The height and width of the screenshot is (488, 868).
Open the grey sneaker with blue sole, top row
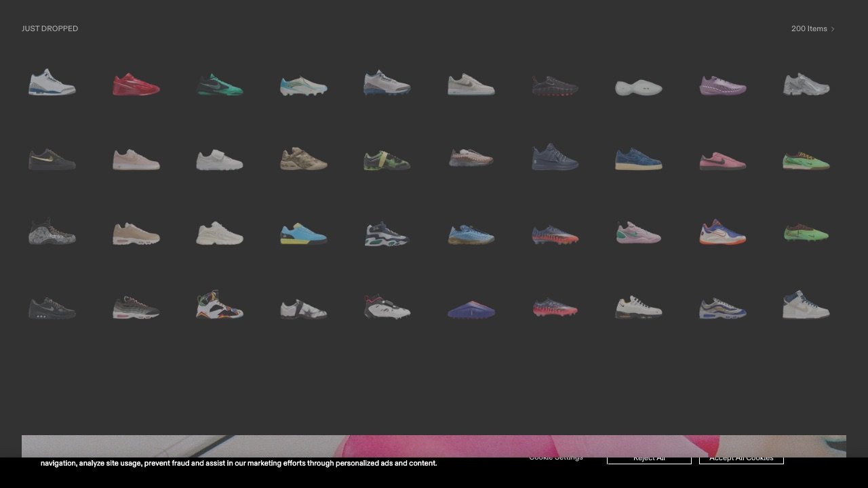(387, 83)
